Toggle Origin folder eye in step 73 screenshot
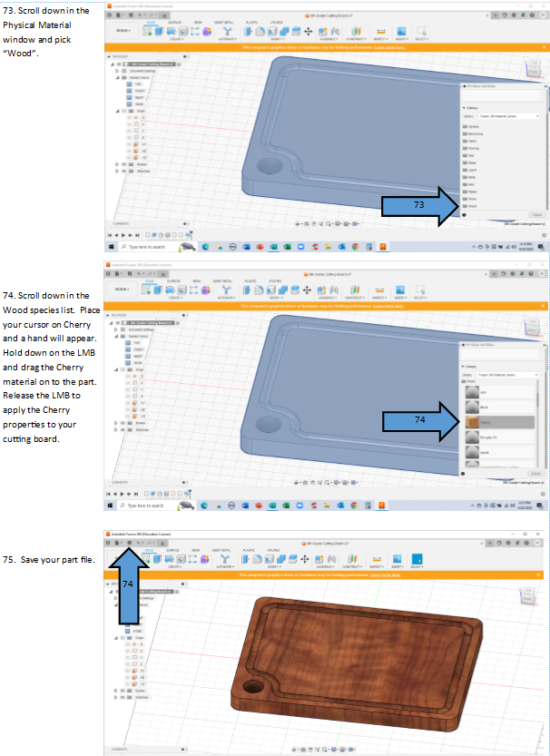Screen dimensions: 550x756 click(x=123, y=111)
